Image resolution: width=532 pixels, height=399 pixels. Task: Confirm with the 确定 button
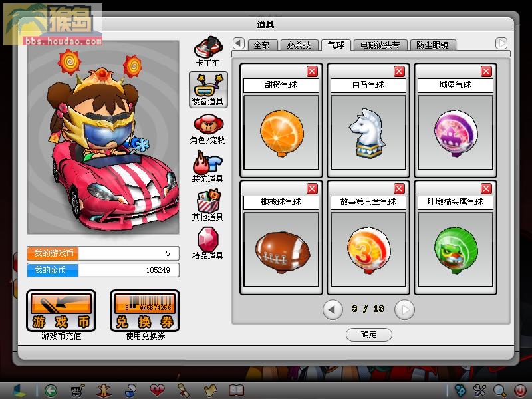click(x=369, y=334)
